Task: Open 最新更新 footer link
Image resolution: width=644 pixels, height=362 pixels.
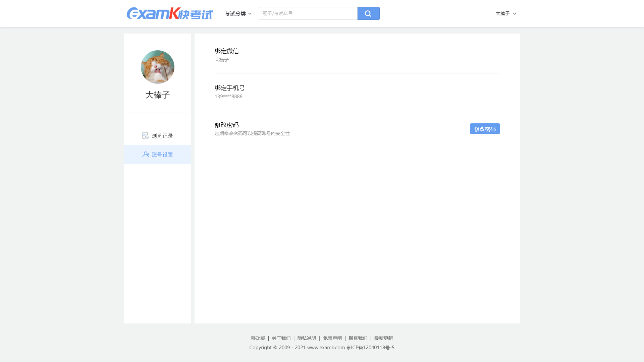Action: 383,338
